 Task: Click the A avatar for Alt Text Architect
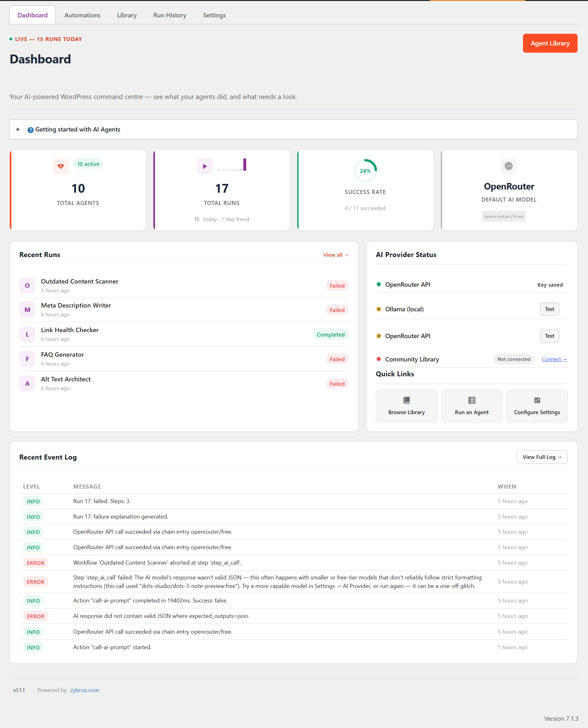coord(27,384)
